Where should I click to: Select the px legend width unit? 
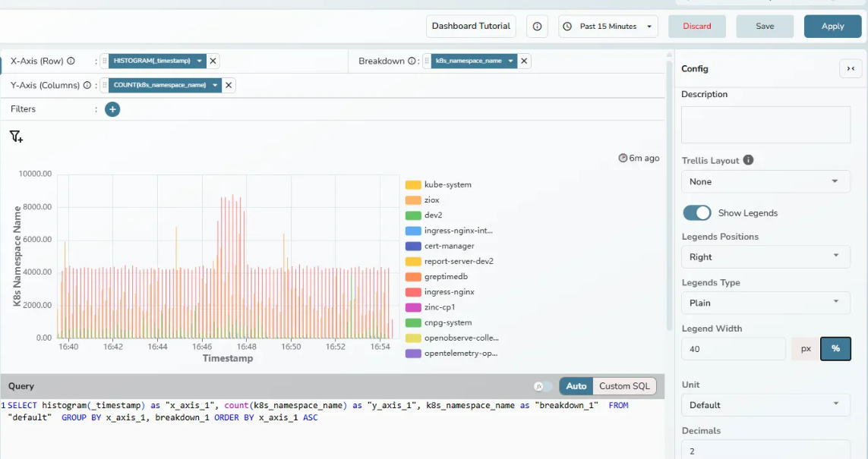click(806, 349)
